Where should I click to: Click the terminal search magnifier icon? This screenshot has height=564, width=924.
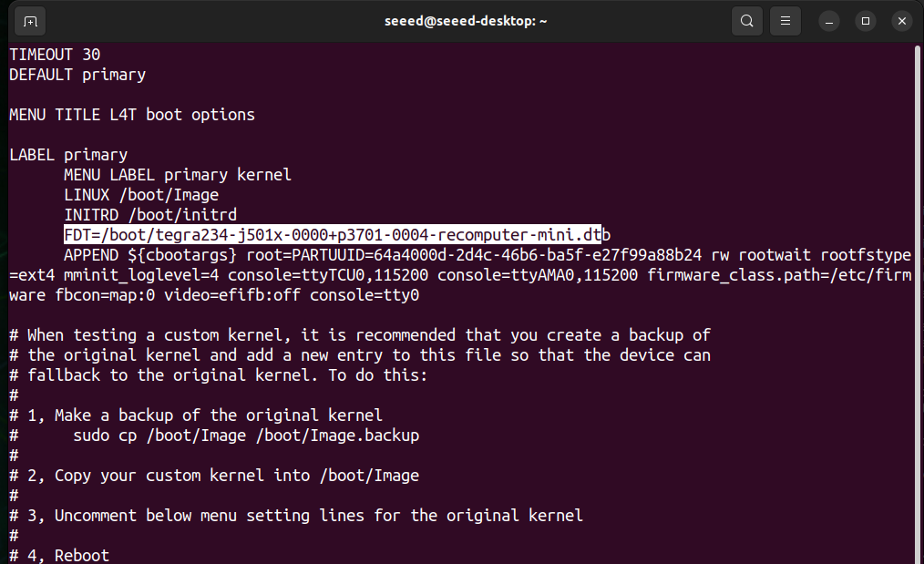point(747,20)
